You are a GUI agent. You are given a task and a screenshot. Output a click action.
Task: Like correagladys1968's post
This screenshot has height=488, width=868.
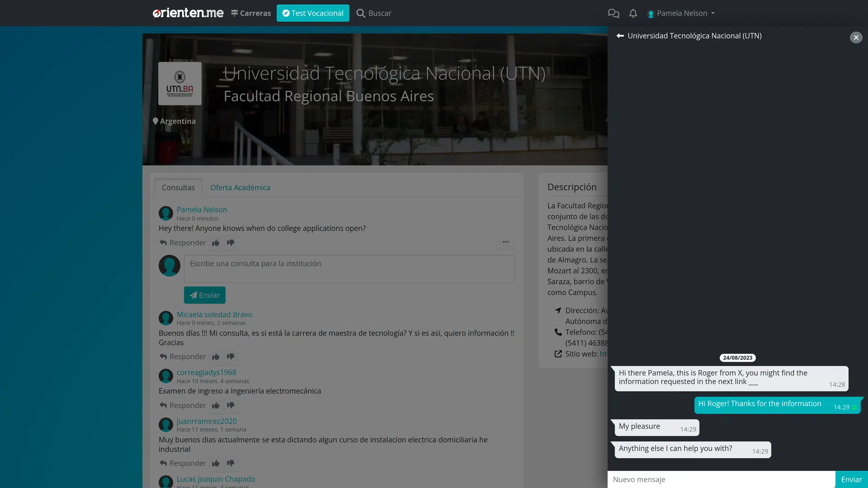216,405
